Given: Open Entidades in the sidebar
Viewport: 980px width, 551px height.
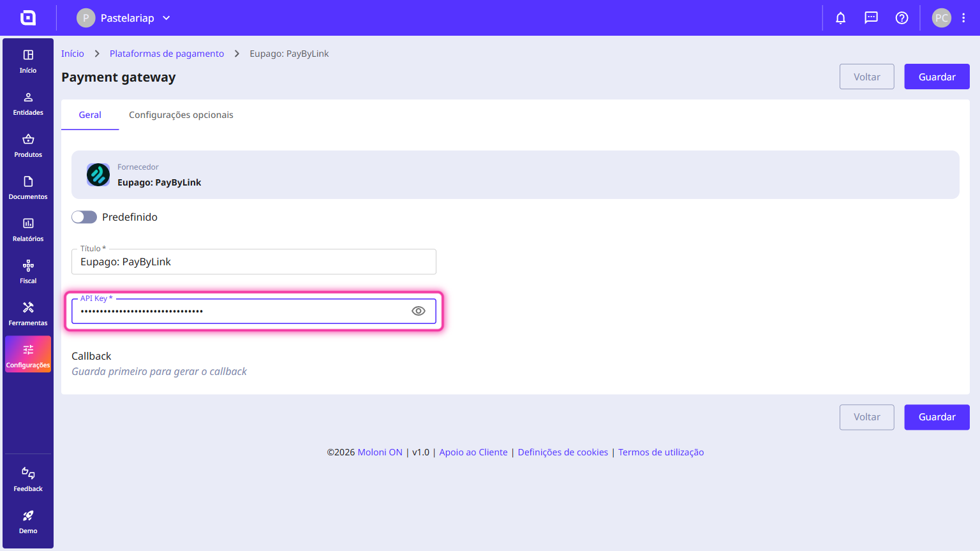Looking at the screenshot, I should click(x=28, y=103).
